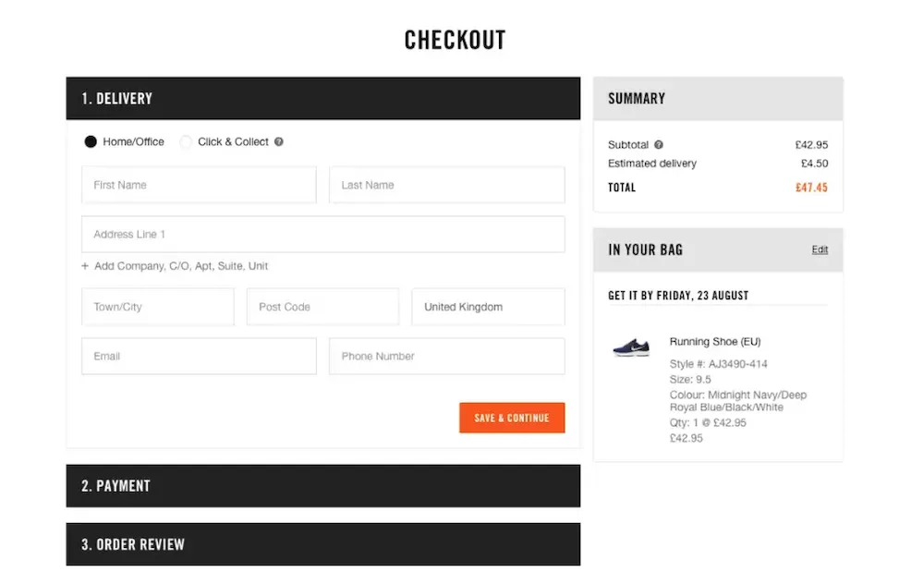Screen dimensions: 924x584
Task: Click the Subtotal help question icon
Action: [659, 144]
